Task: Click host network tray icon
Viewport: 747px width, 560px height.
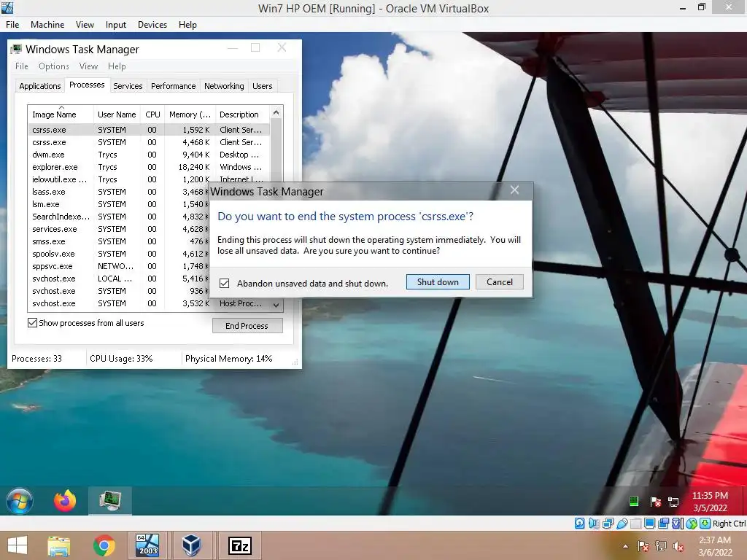Action: [661, 546]
